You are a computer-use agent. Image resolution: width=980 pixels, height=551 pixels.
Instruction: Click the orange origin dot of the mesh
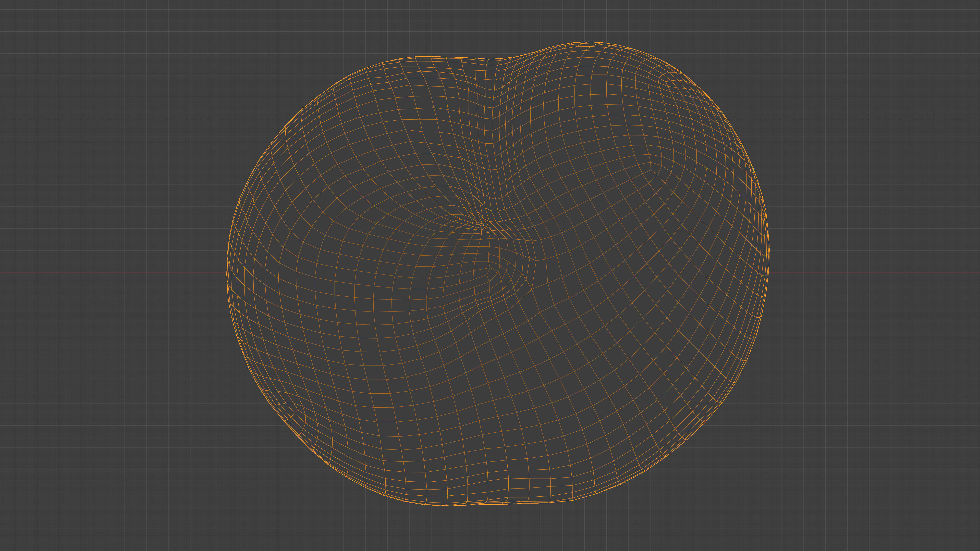(x=497, y=272)
